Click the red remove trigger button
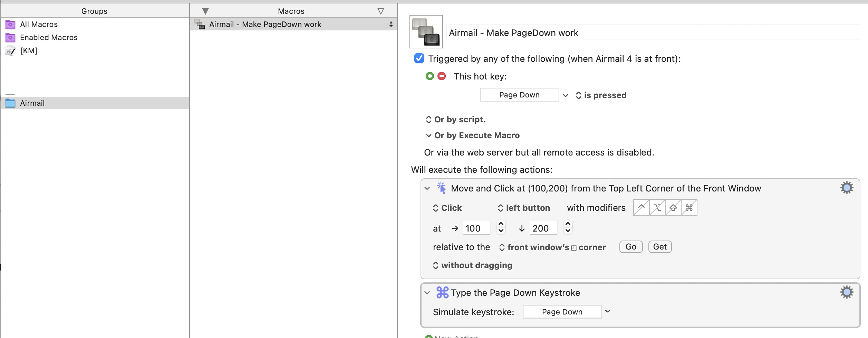 (x=442, y=76)
